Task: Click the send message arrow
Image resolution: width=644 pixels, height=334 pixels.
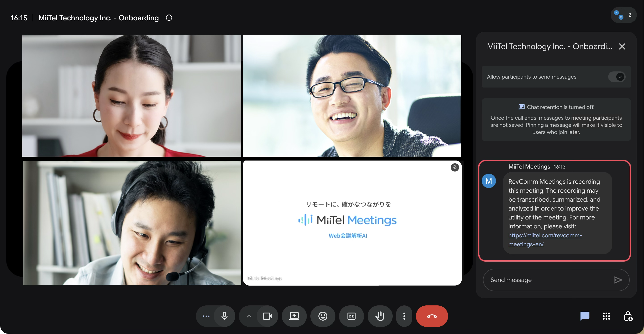Action: (618, 280)
